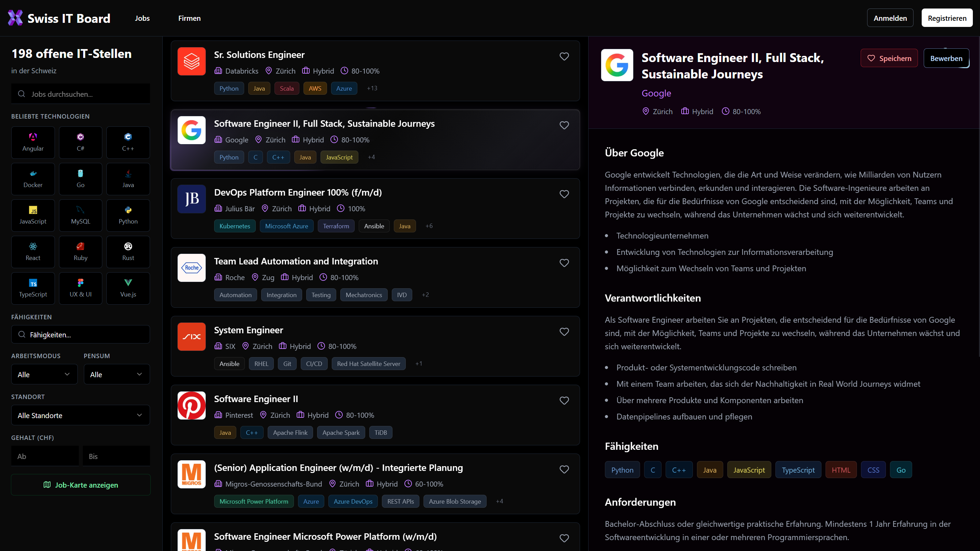
Task: Apply via the Bewerben button
Action: 946,58
